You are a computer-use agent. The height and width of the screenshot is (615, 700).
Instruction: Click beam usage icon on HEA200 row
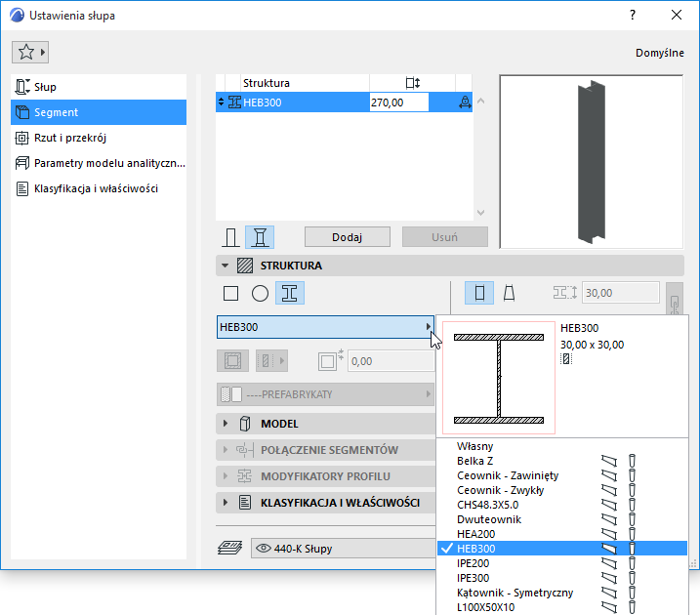[609, 534]
